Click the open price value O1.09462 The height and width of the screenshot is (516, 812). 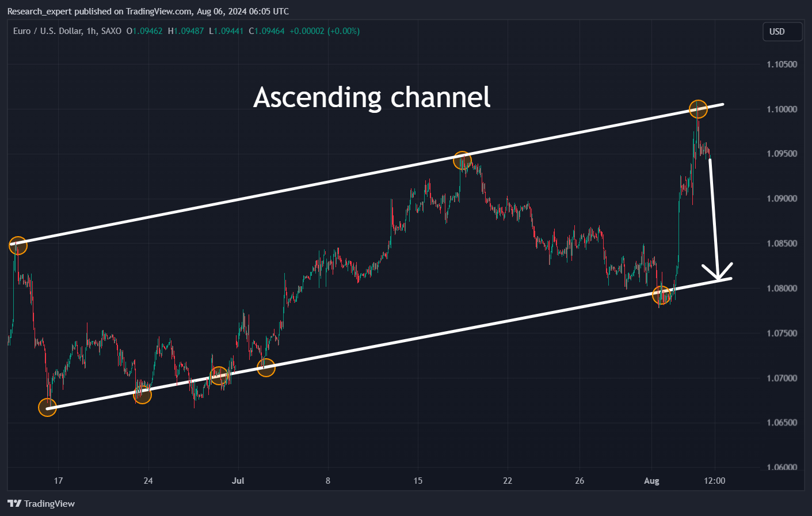click(x=144, y=31)
